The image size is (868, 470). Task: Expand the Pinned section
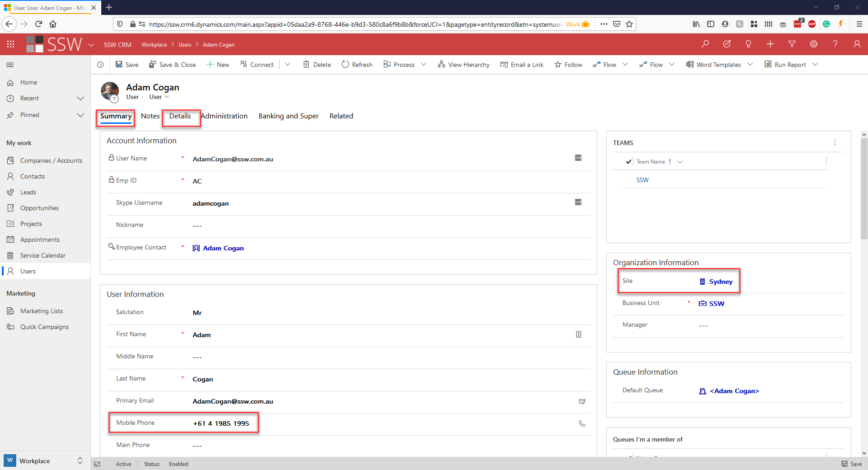tap(80, 115)
